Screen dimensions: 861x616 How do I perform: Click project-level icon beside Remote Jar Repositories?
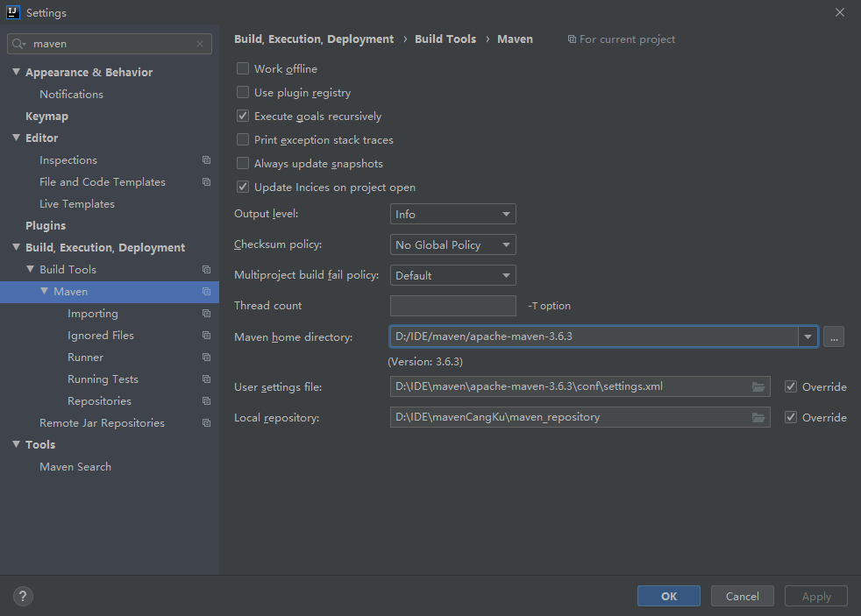[206, 423]
